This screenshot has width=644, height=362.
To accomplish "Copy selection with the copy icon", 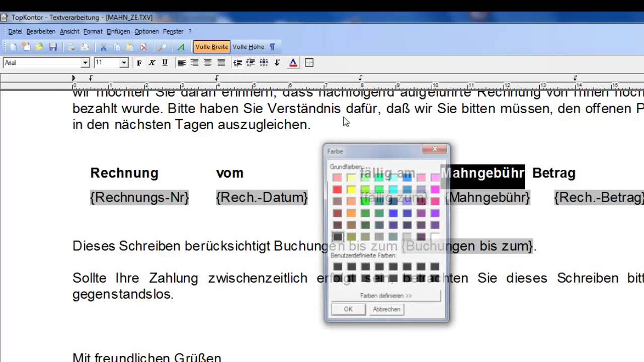I will point(117,47).
